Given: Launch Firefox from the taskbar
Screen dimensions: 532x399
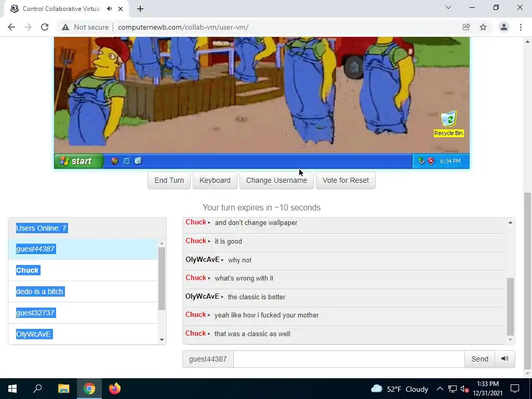Looking at the screenshot, I should [x=115, y=389].
